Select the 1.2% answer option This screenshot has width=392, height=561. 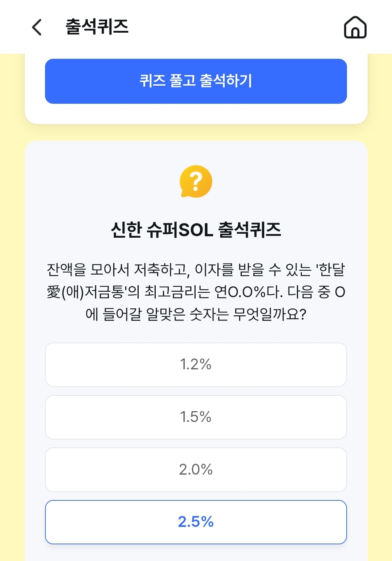[x=196, y=365]
